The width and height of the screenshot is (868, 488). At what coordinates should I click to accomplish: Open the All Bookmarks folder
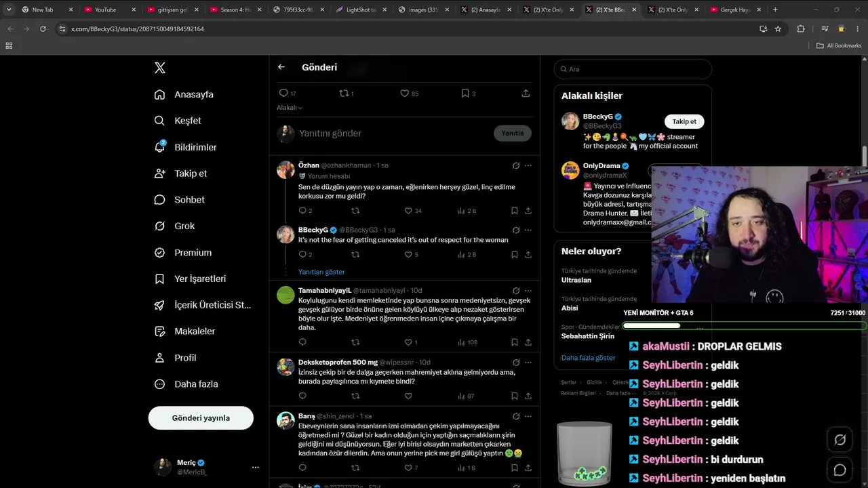tap(839, 45)
